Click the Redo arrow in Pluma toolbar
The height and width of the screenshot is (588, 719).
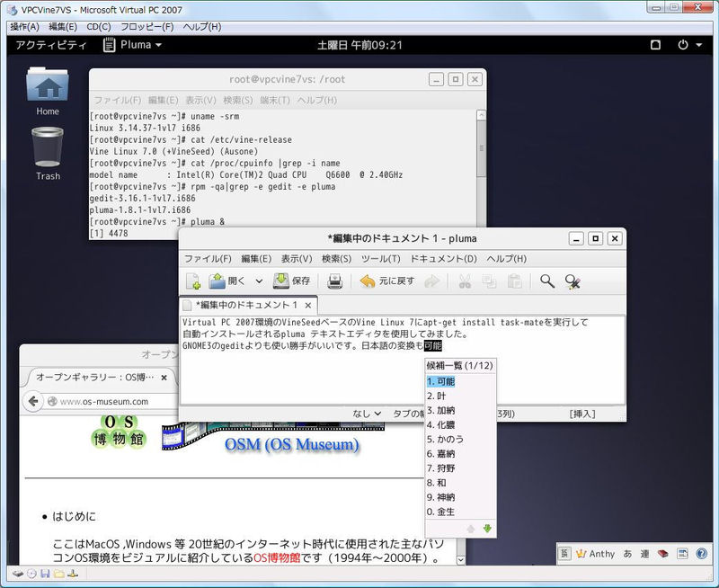click(431, 281)
